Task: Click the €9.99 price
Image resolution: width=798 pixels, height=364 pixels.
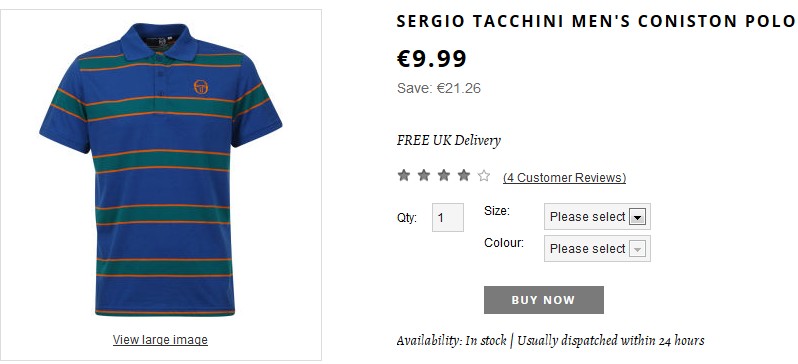Action: [432, 59]
